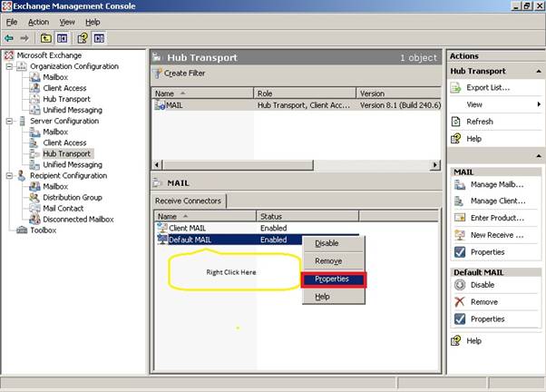Choose Help from the context menu
This screenshot has height=392, width=546.
point(322,297)
